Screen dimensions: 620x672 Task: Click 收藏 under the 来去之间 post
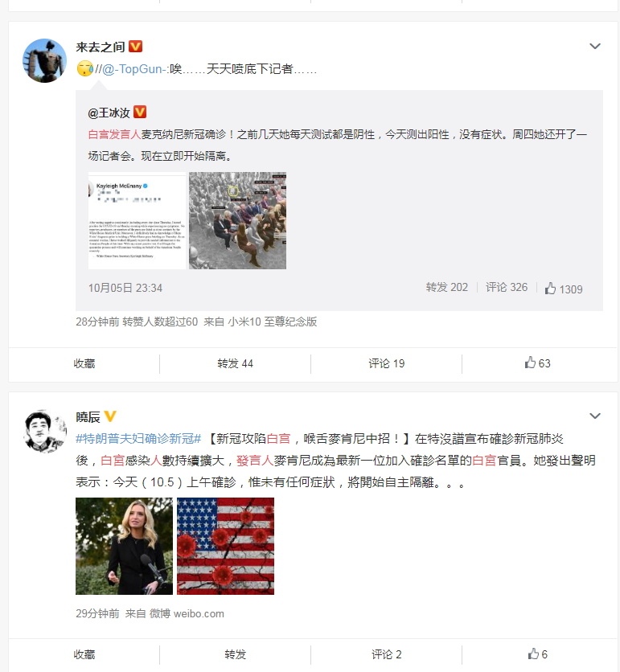(84, 363)
